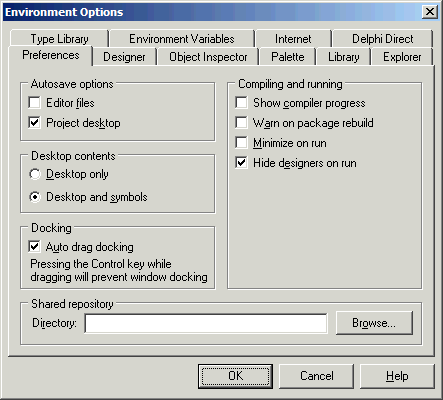Image resolution: width=443 pixels, height=400 pixels.
Task: Open the Palette tab
Action: tap(288, 57)
